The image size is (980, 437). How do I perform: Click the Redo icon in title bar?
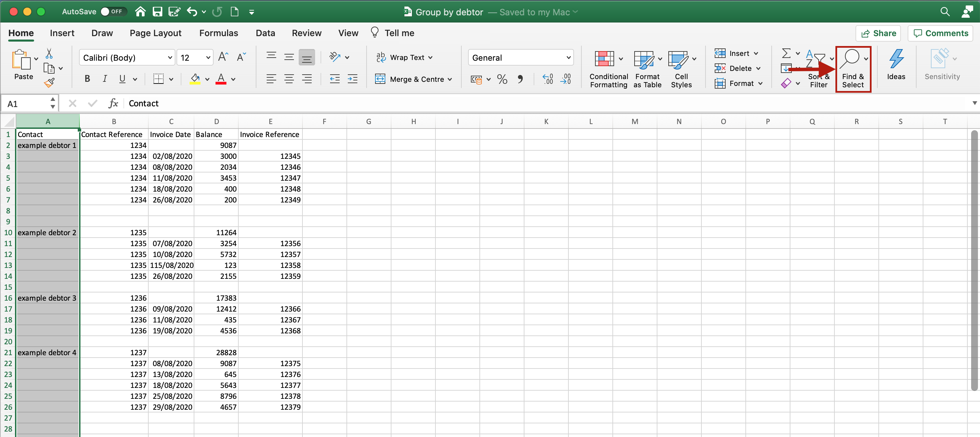(217, 12)
